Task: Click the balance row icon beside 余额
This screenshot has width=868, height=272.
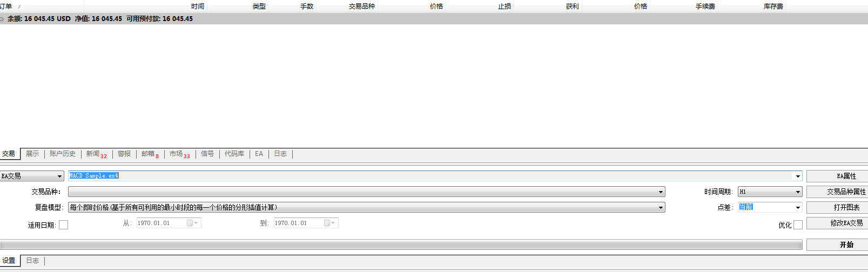Action: pos(2,19)
